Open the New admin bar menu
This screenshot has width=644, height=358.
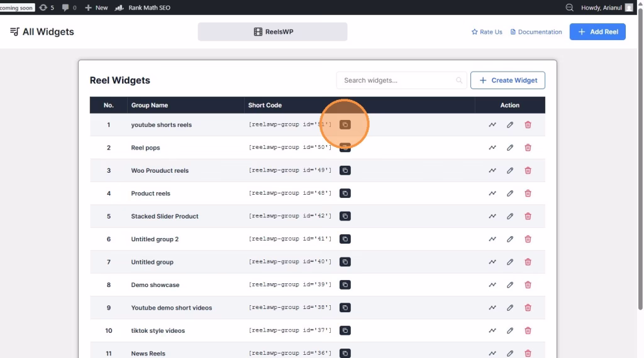click(96, 8)
